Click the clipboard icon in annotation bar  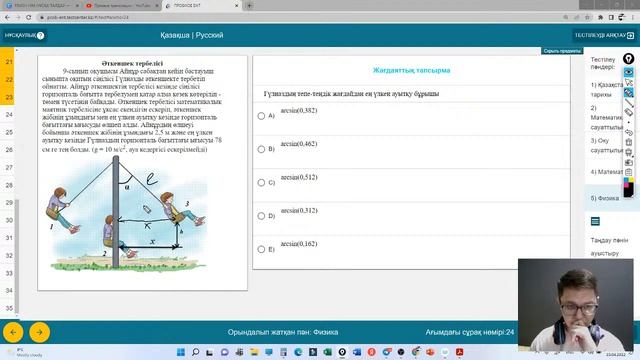click(x=629, y=172)
